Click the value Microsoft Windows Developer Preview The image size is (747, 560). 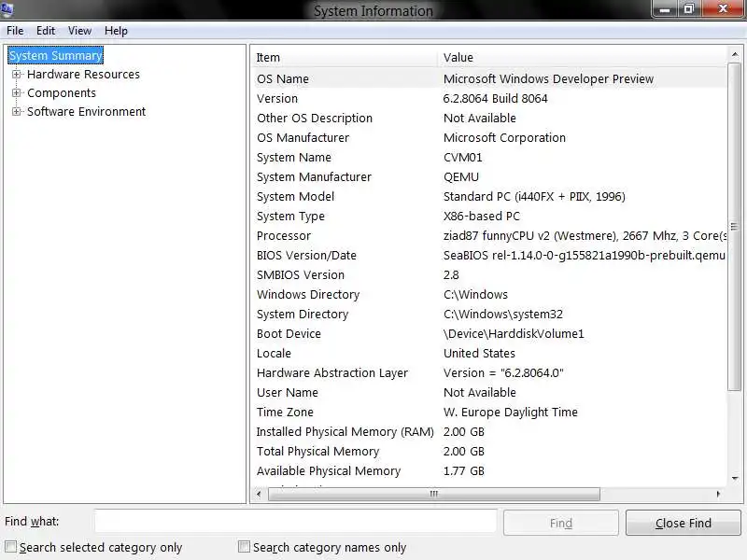tap(548, 78)
